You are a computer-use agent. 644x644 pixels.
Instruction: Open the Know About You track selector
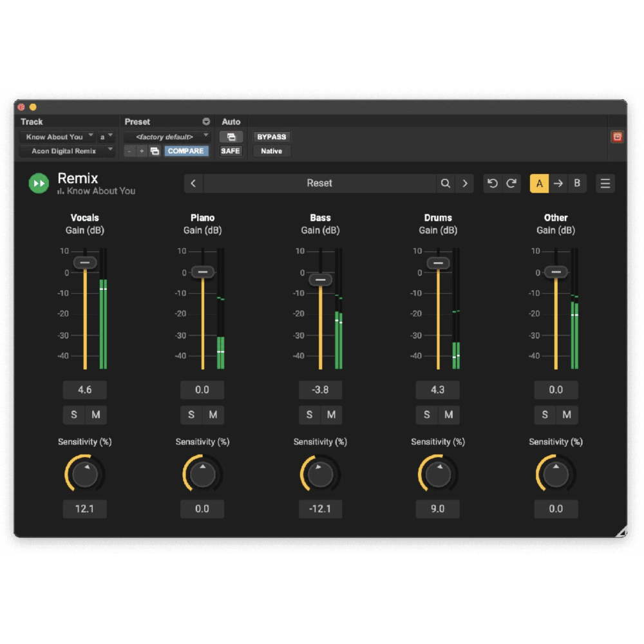click(58, 137)
